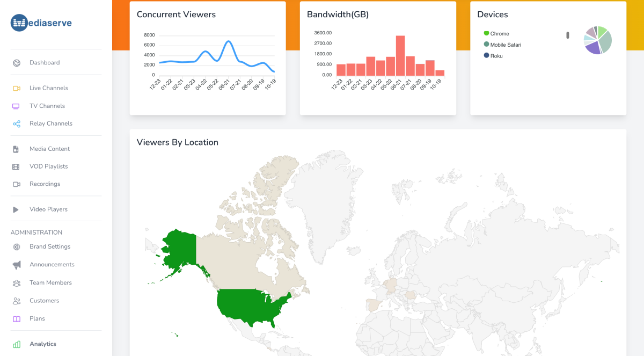Click the Team Members group icon

pos(17,283)
